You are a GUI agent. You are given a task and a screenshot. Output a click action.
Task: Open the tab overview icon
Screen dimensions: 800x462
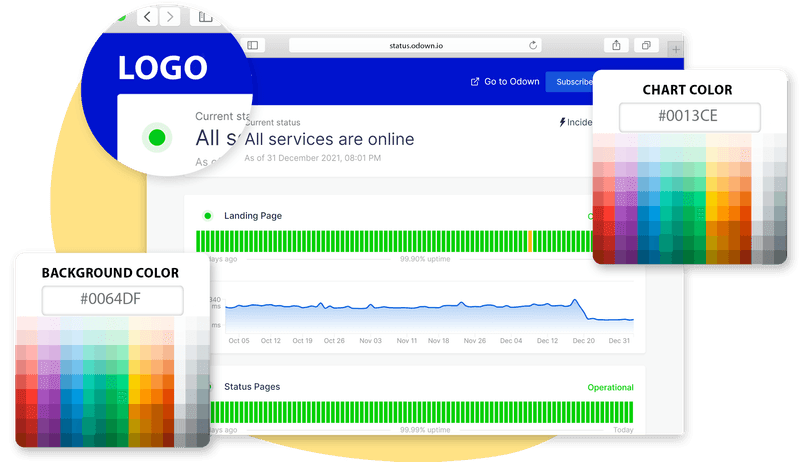pos(646,45)
